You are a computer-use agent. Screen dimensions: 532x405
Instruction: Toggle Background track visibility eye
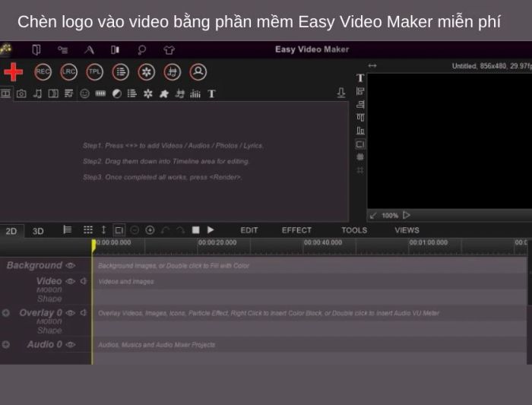(x=71, y=266)
